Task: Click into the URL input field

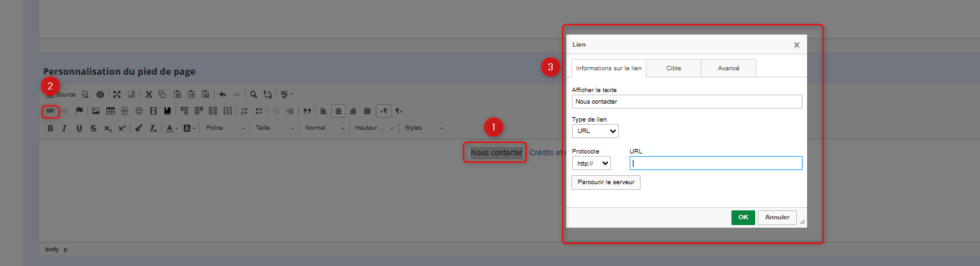Action: tap(715, 164)
